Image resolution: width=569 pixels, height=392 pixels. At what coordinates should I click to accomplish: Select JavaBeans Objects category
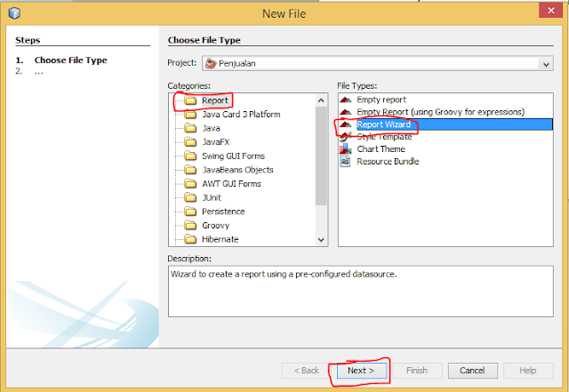pyautogui.click(x=237, y=170)
